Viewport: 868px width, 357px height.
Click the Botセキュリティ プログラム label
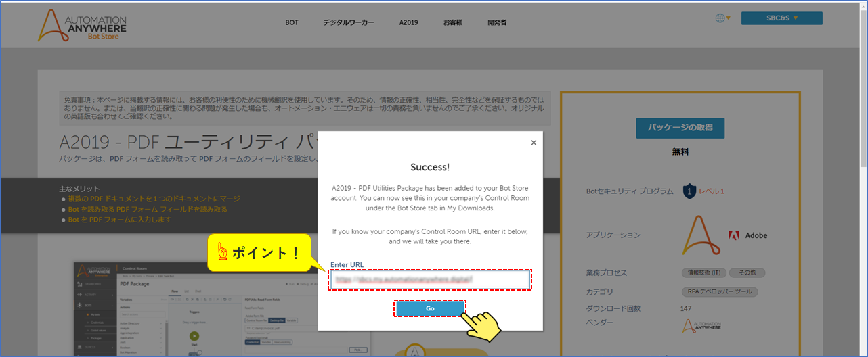click(x=630, y=191)
